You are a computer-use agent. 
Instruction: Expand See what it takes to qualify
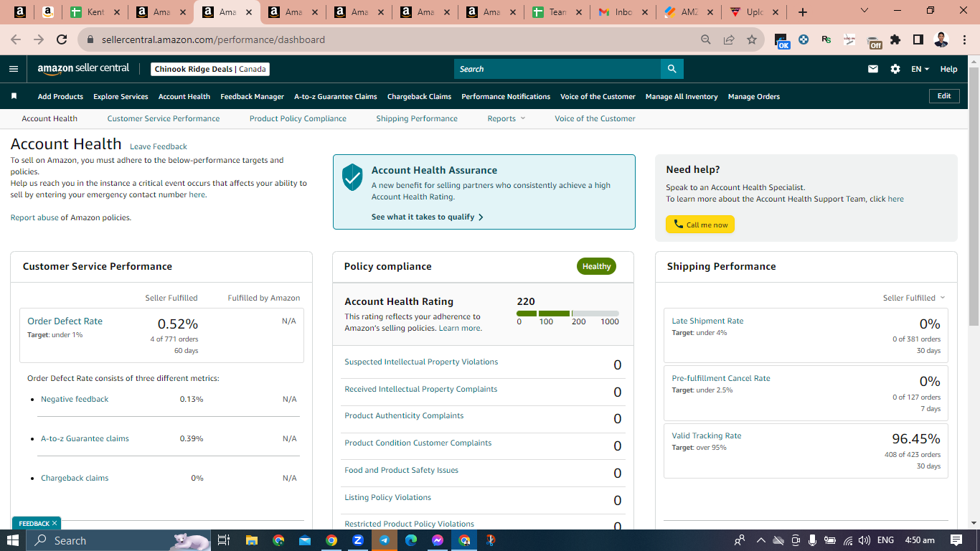click(428, 217)
